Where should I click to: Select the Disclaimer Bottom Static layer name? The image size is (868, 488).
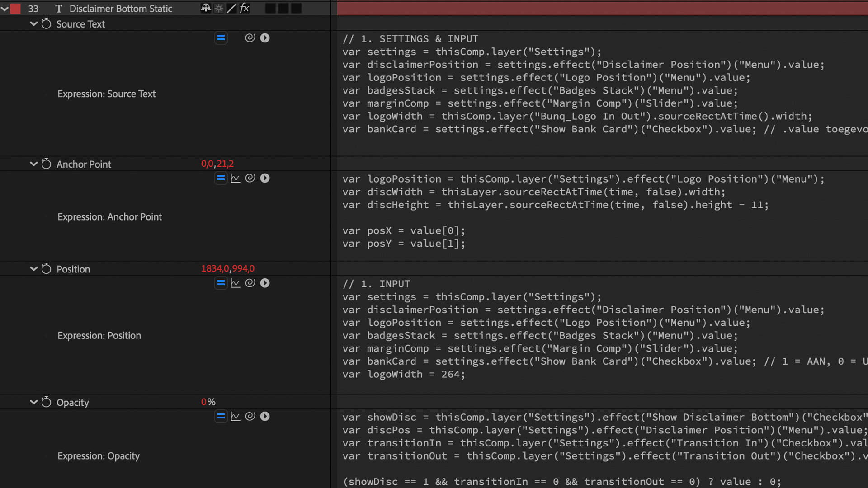point(121,9)
